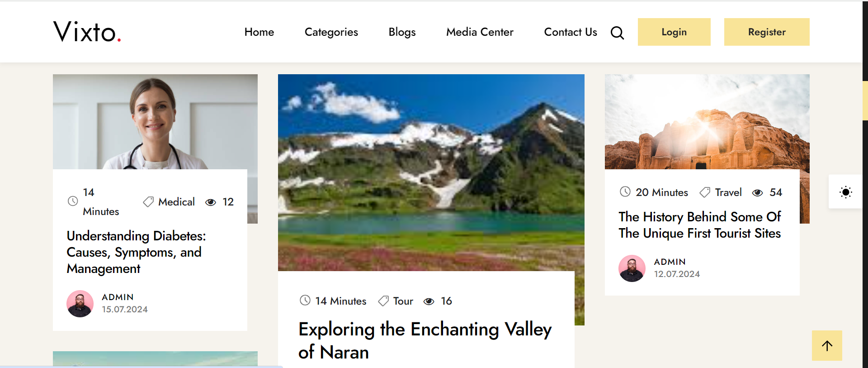Open the search magnifier icon

[617, 32]
